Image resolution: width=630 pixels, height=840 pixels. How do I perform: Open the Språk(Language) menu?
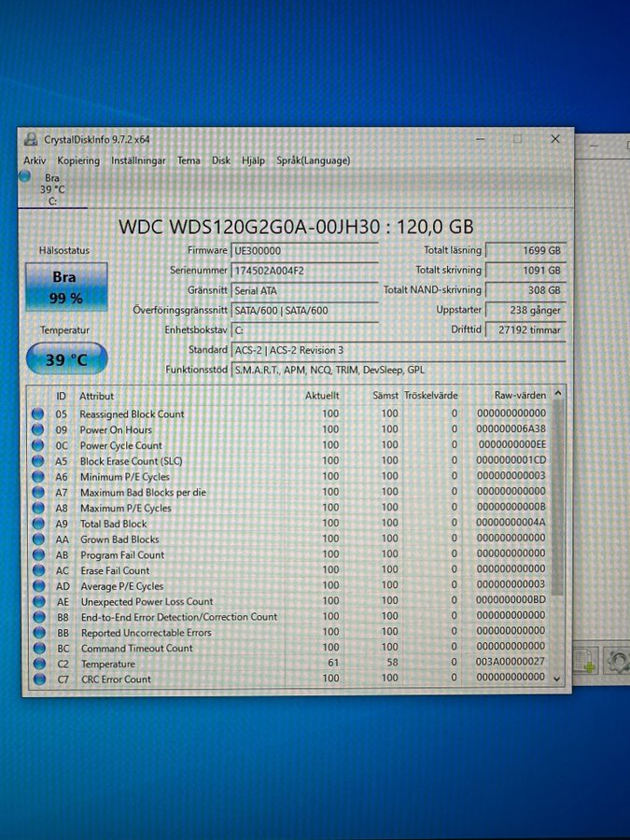click(313, 161)
